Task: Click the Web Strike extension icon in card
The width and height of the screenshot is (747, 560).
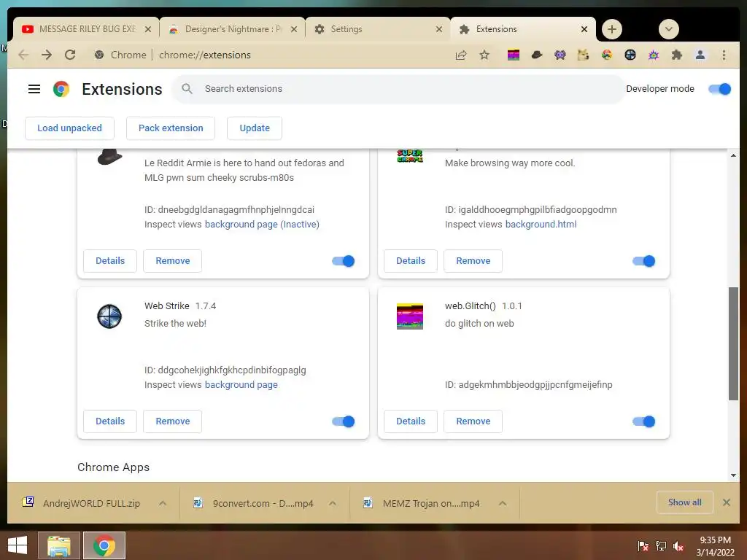Action: (109, 316)
